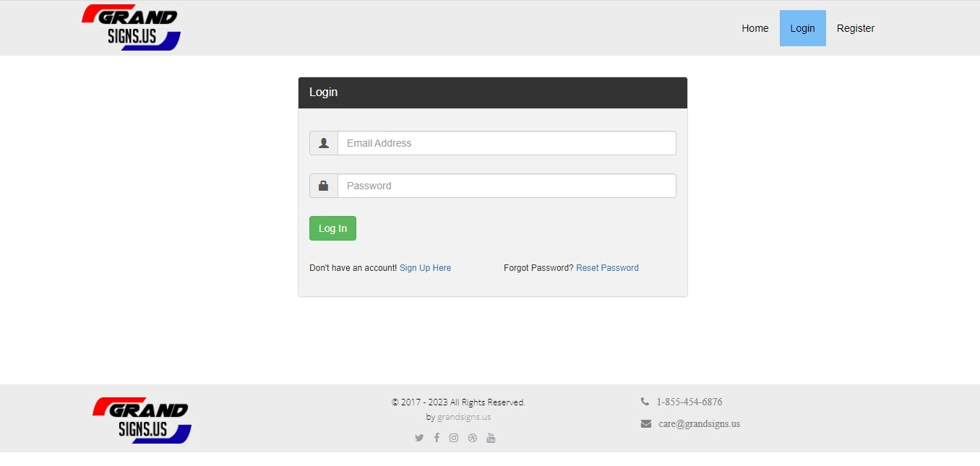Focus the Password input field
980x466 pixels.
click(x=507, y=186)
